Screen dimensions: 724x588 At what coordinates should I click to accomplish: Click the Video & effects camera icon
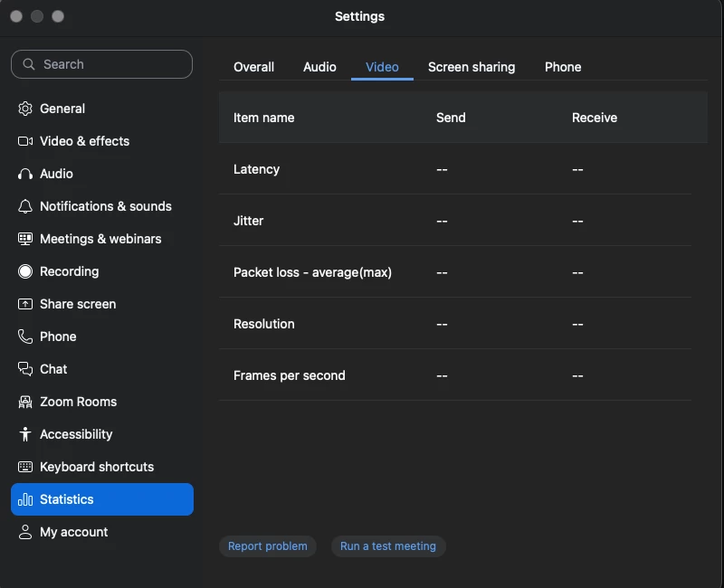[x=25, y=141]
